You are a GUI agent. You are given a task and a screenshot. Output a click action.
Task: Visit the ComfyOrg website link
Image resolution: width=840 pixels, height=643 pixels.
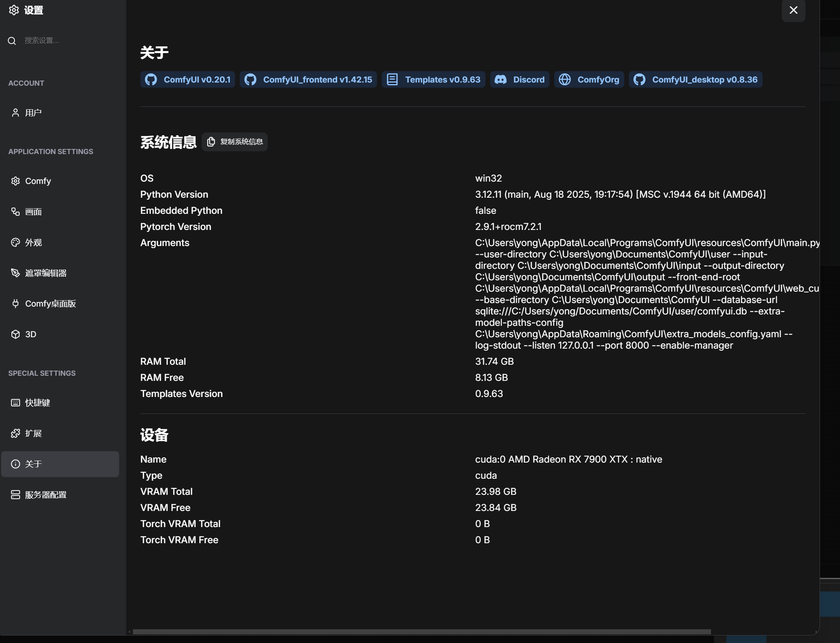click(589, 80)
